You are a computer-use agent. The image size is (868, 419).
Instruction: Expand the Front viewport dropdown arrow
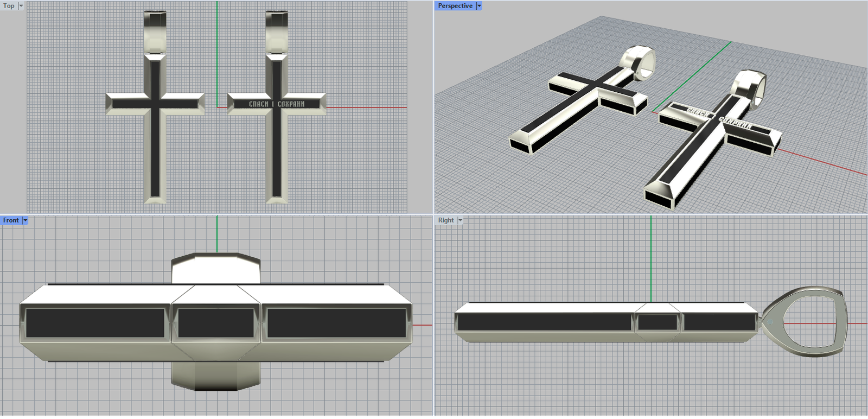coord(25,220)
